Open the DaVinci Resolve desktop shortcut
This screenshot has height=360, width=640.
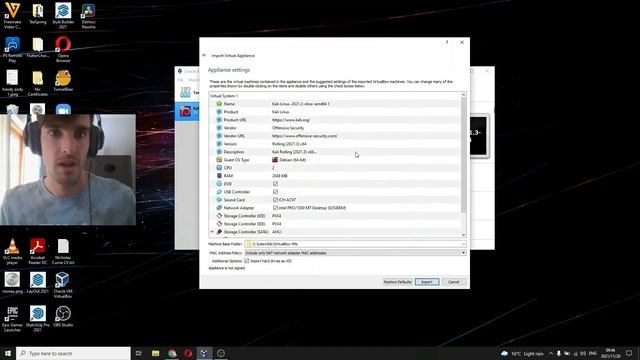pos(88,16)
